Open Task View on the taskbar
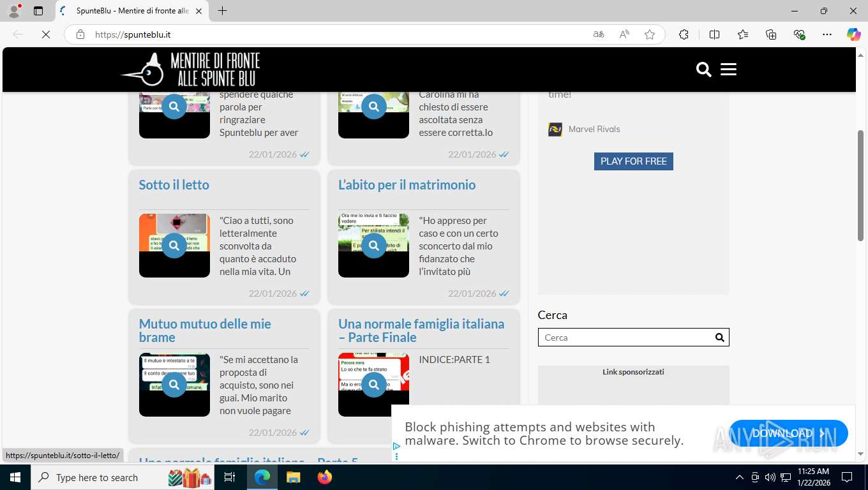This screenshot has width=868, height=490. pyautogui.click(x=230, y=477)
